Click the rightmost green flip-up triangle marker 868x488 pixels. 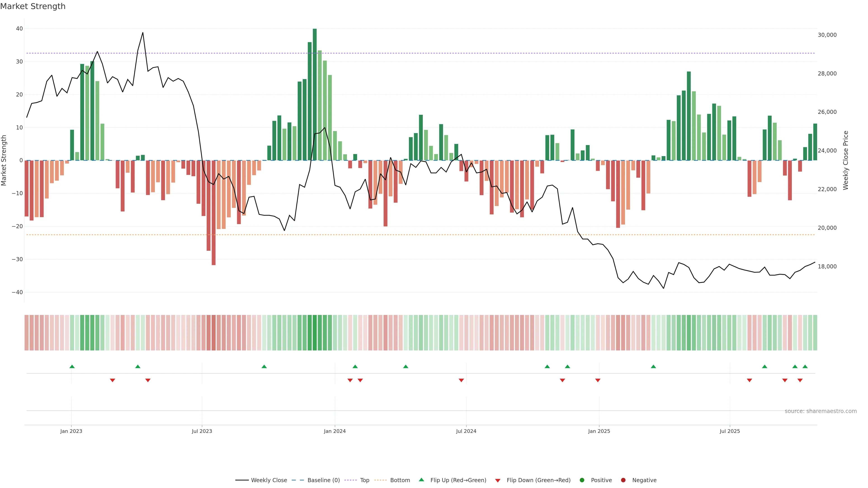805,366
